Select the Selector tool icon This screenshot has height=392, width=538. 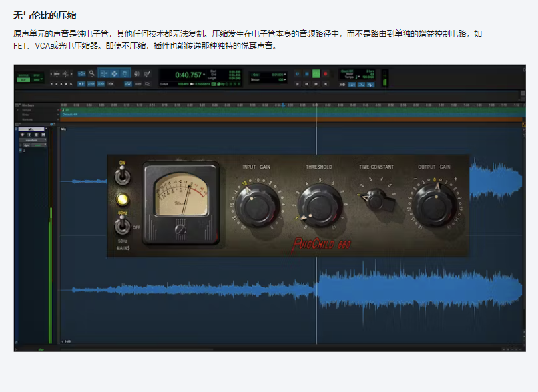tap(115, 73)
